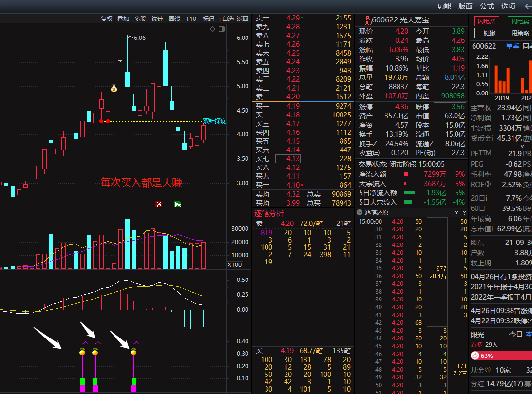532x394 pixels.
Task: Click the red 涨 badge
Action: click(158, 204)
